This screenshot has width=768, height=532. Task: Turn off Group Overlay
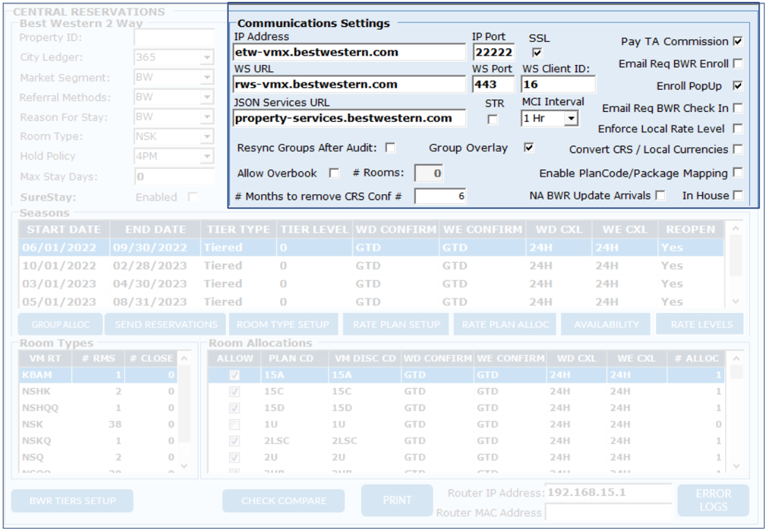pos(529,148)
